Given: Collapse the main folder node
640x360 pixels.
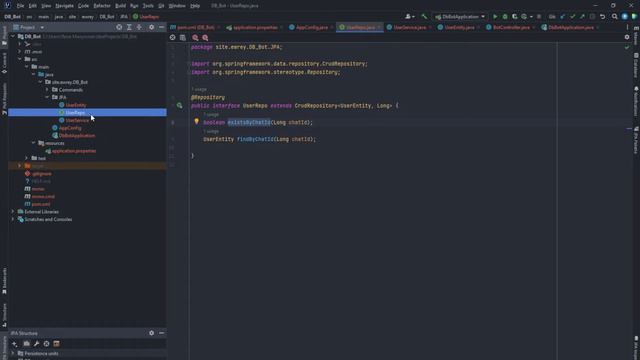Looking at the screenshot, I should coord(27,67).
